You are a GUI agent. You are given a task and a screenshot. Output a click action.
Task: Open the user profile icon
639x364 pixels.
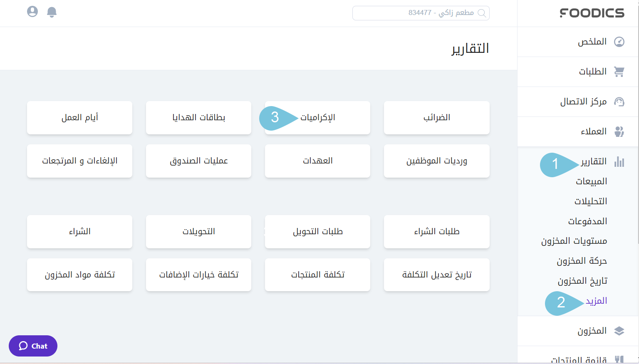pos(32,12)
